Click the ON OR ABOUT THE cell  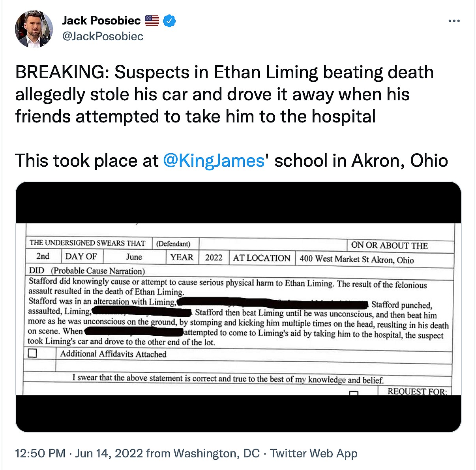389,245
